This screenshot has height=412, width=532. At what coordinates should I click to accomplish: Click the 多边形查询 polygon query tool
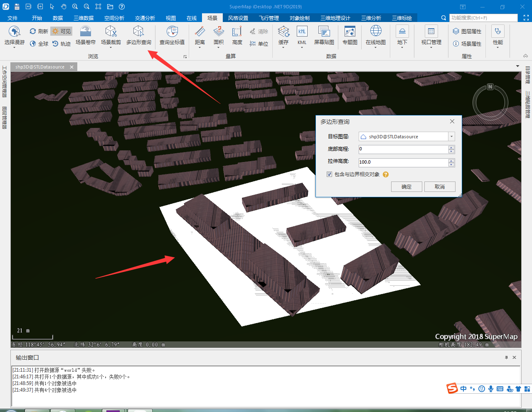pyautogui.click(x=139, y=35)
